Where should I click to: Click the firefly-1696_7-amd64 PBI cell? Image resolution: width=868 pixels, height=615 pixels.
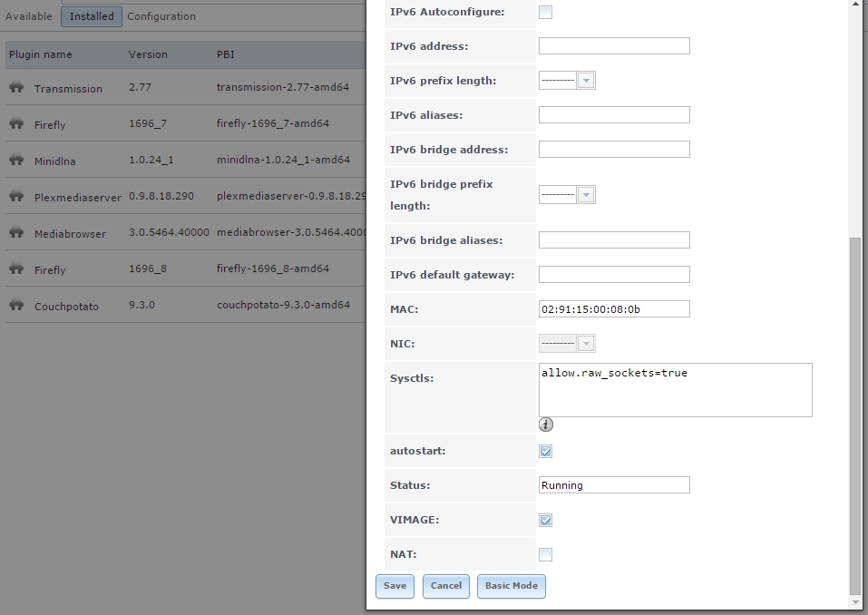[273, 122]
